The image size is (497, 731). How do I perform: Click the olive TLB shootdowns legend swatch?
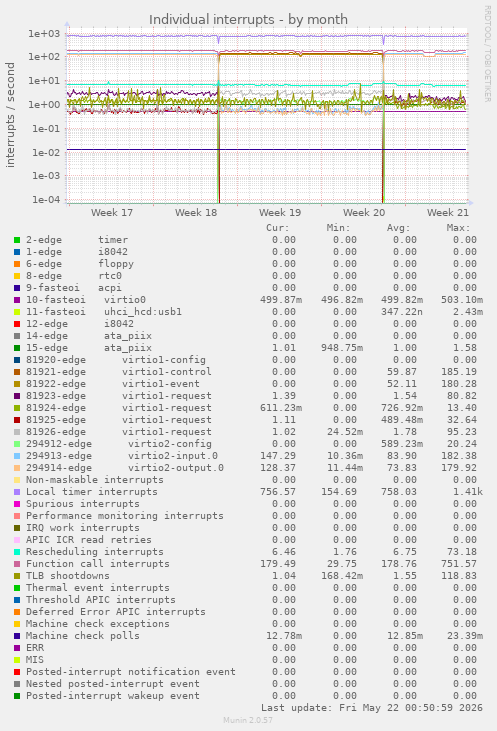click(17, 576)
